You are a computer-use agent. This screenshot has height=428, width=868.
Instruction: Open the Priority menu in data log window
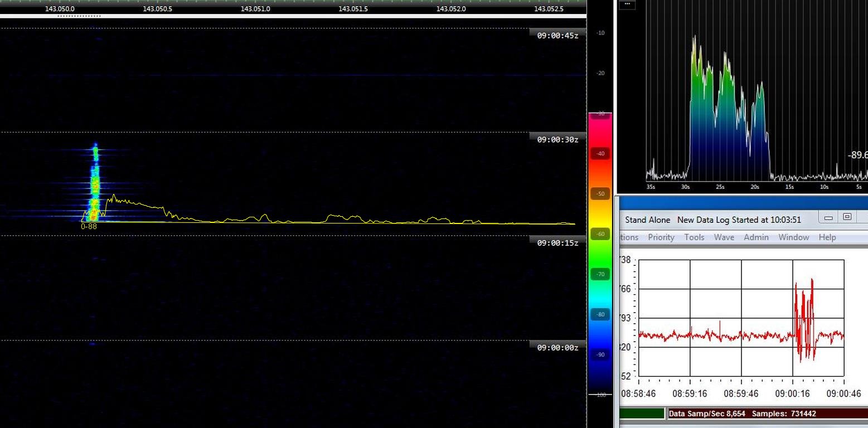tap(661, 237)
